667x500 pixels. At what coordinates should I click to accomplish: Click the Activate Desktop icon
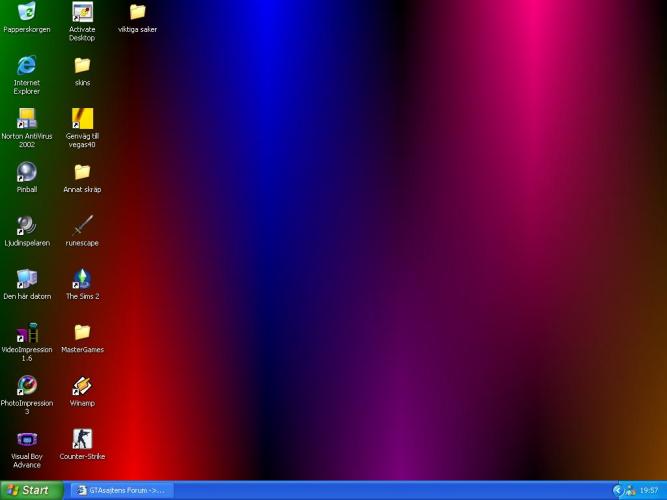coord(82,13)
